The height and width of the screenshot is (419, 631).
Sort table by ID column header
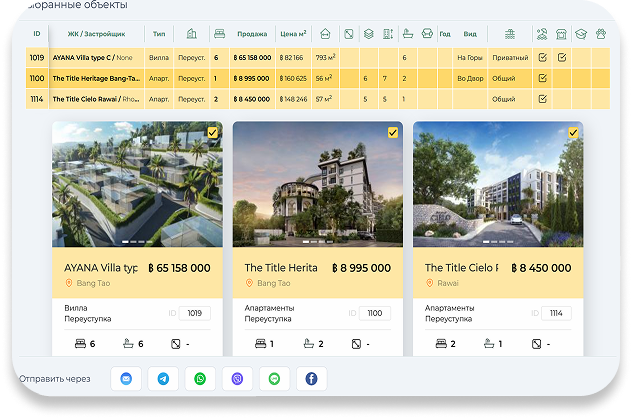(37, 34)
